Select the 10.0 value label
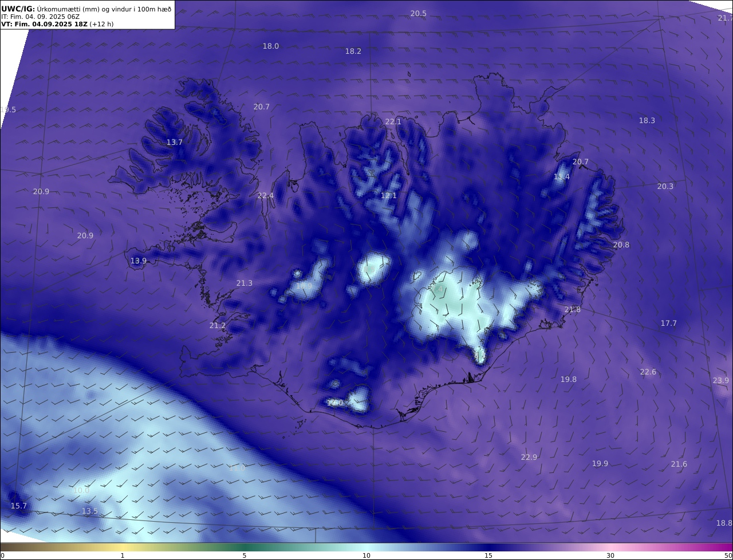This screenshot has height=560, width=733. [81, 490]
